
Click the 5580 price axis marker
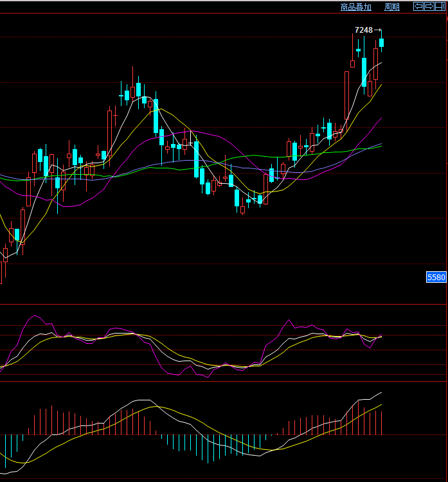point(436,277)
